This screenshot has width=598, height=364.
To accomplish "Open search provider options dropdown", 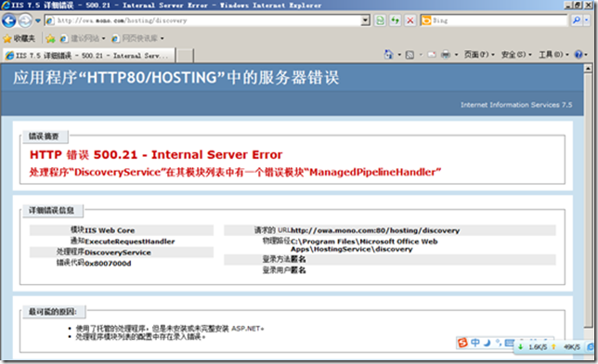I will click(x=587, y=20).
